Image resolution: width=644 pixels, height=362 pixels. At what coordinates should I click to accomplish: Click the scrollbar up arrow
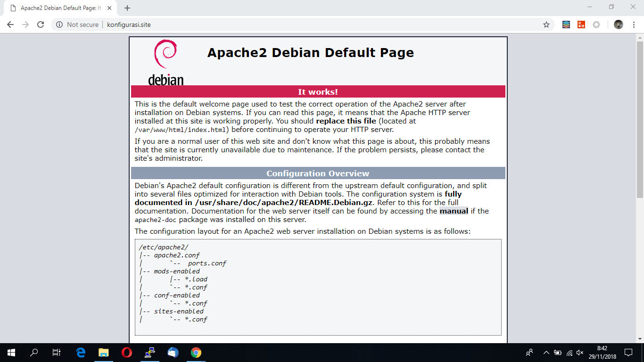(640, 37)
